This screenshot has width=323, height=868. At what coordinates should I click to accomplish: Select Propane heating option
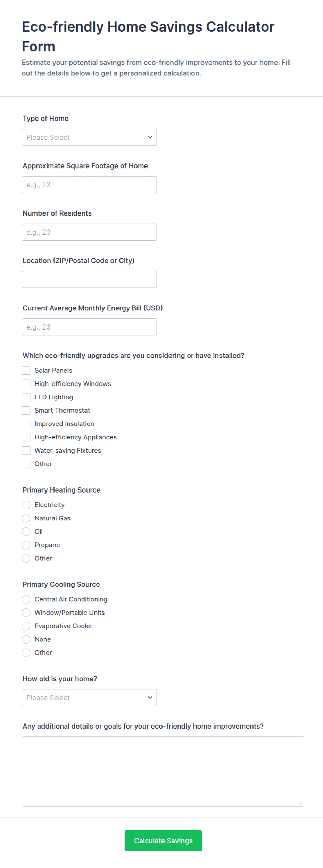pos(26,545)
